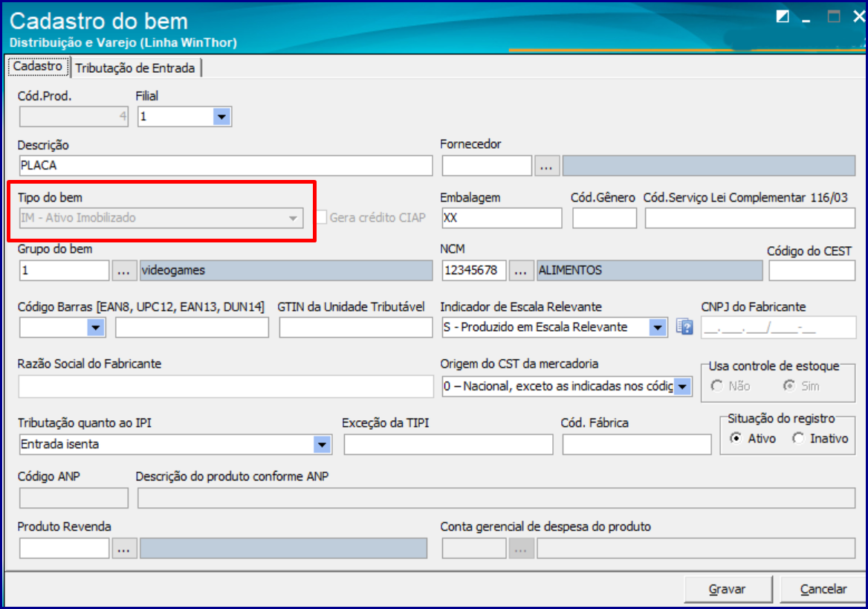
Task: Click Cód.Serviço Lei Complementar 116/03 field
Action: point(750,218)
